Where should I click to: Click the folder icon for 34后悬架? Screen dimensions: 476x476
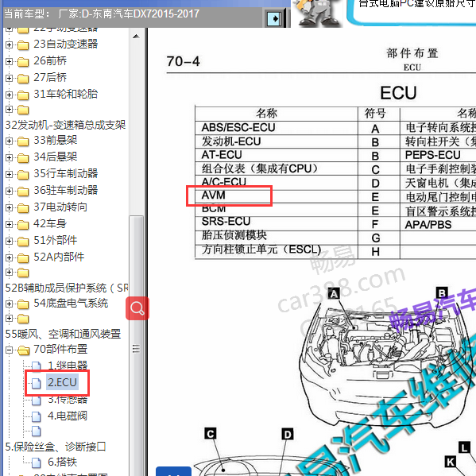23,158
